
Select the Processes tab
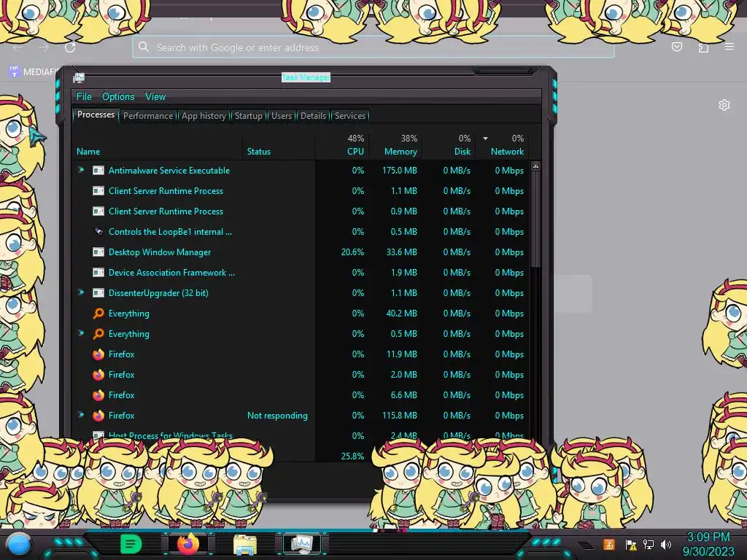(x=96, y=114)
